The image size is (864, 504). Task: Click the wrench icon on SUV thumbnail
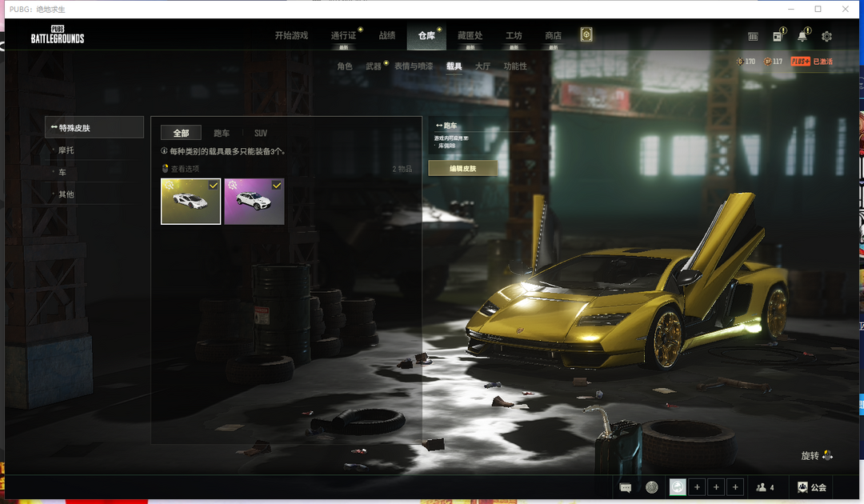tap(233, 186)
